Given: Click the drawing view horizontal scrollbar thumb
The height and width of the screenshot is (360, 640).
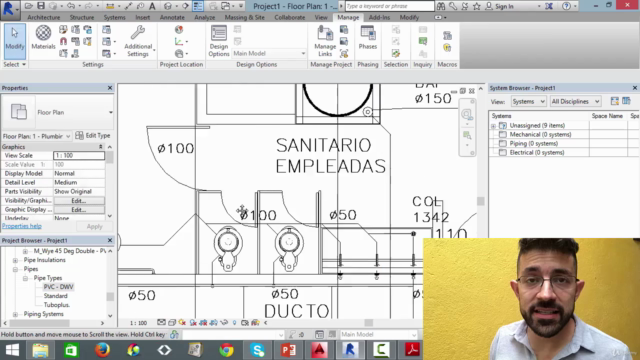Looking at the screenshot, I should pyautogui.click(x=369, y=322).
